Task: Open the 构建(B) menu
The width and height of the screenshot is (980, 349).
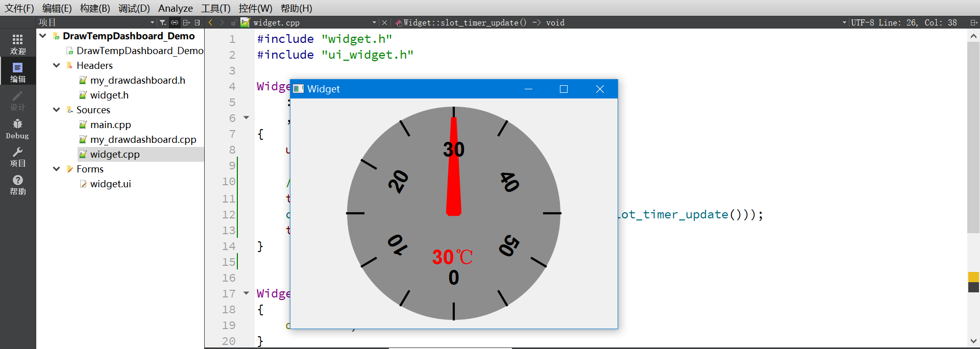Action: [95, 8]
